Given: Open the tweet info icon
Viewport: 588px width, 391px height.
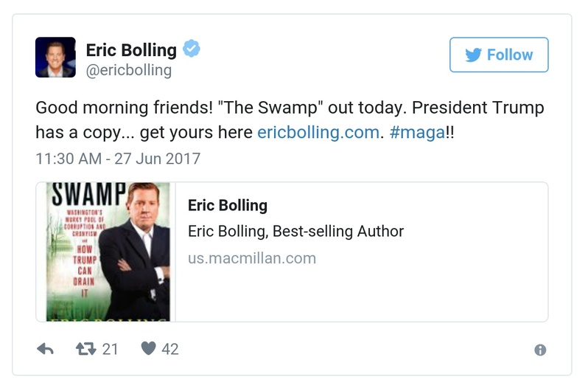Looking at the screenshot, I should [x=540, y=350].
